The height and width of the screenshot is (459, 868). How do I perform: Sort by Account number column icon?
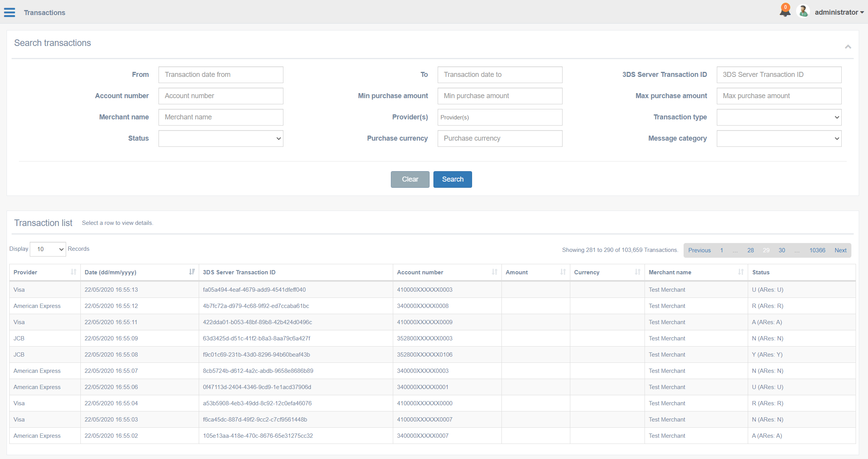point(494,272)
